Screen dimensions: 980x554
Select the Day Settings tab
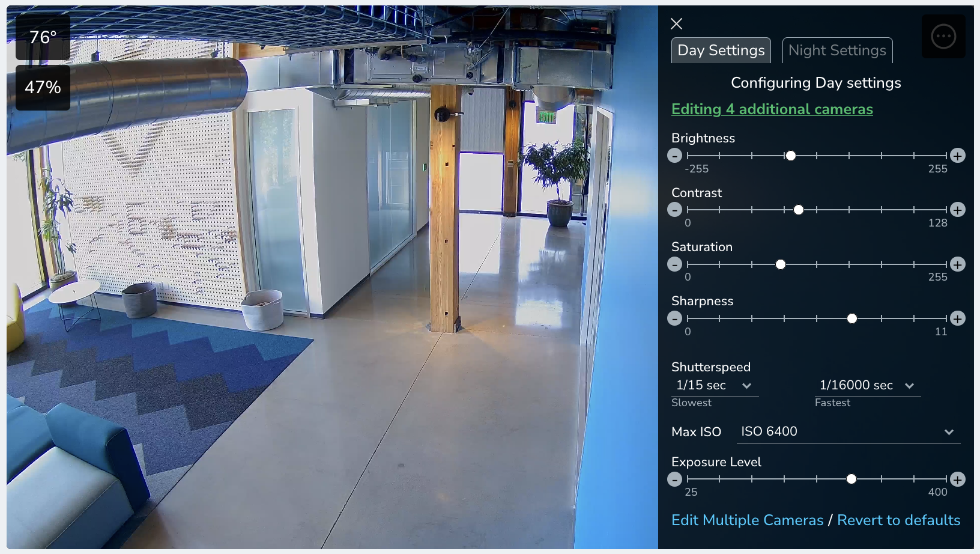[x=721, y=50]
